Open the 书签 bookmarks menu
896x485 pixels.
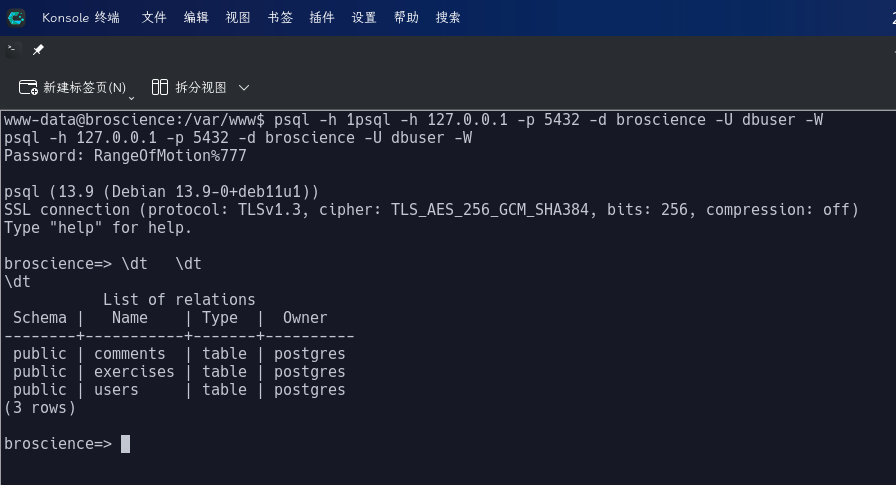(280, 18)
